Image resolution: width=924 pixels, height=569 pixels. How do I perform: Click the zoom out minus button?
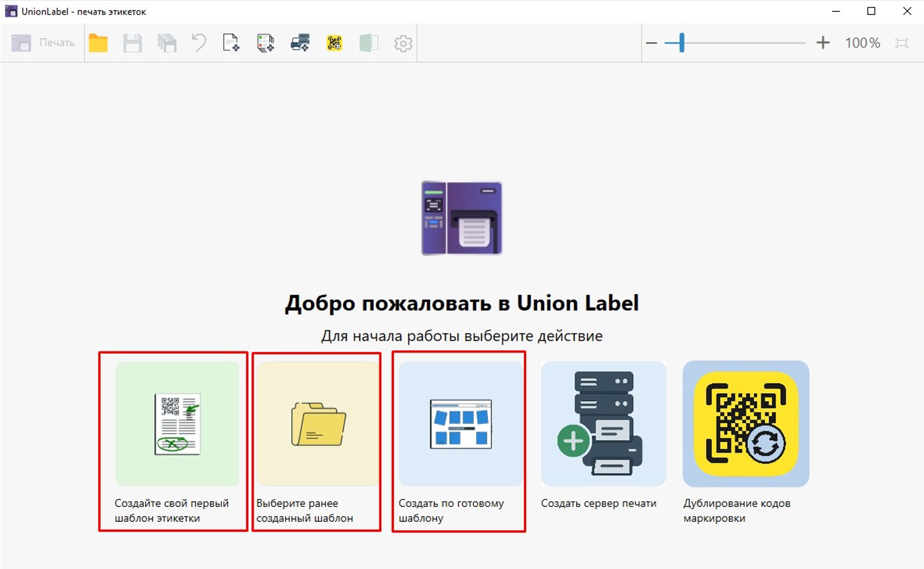[x=651, y=43]
